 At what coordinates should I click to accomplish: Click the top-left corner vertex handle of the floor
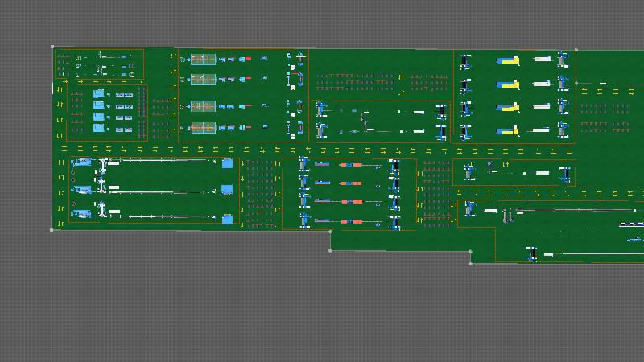pos(53,47)
